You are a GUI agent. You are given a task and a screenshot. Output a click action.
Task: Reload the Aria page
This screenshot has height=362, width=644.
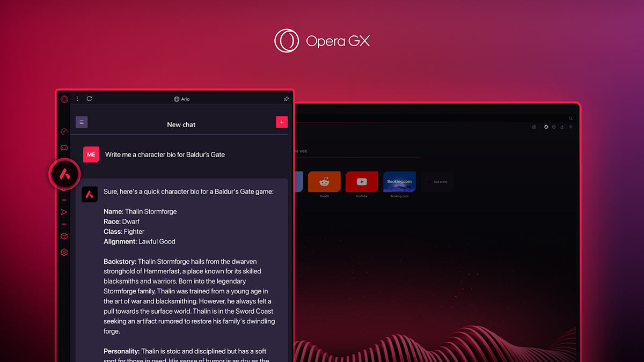pyautogui.click(x=89, y=99)
